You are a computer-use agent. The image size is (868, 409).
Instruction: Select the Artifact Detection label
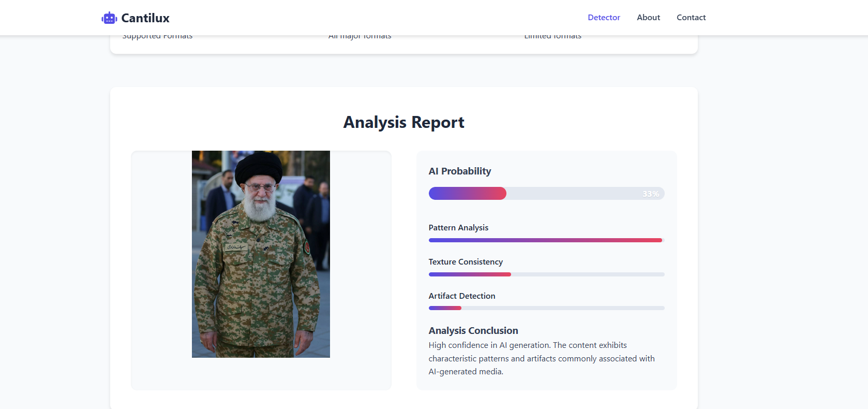click(462, 296)
